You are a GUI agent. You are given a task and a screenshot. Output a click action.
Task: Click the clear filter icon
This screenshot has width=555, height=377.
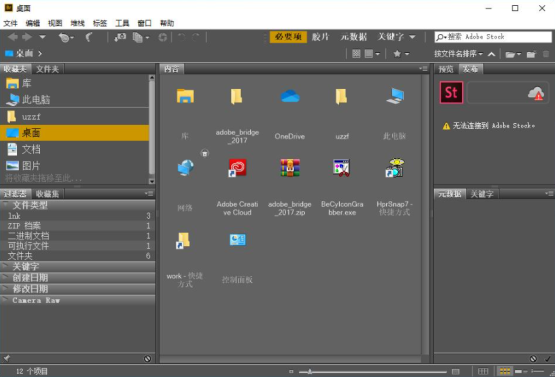147,359
